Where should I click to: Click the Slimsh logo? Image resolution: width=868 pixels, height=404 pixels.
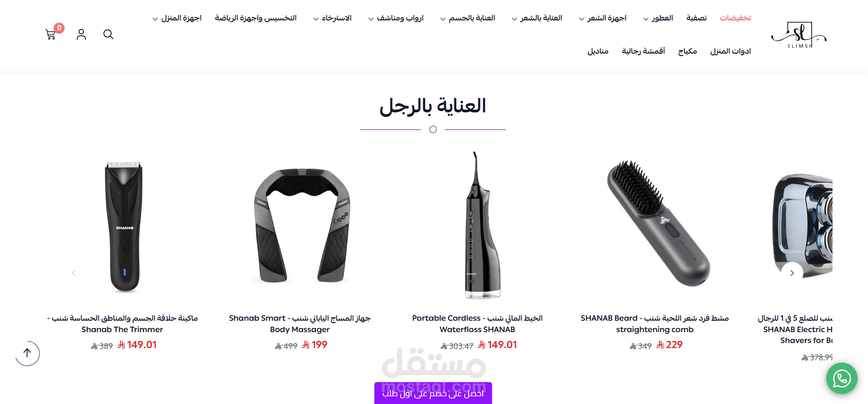click(x=799, y=35)
